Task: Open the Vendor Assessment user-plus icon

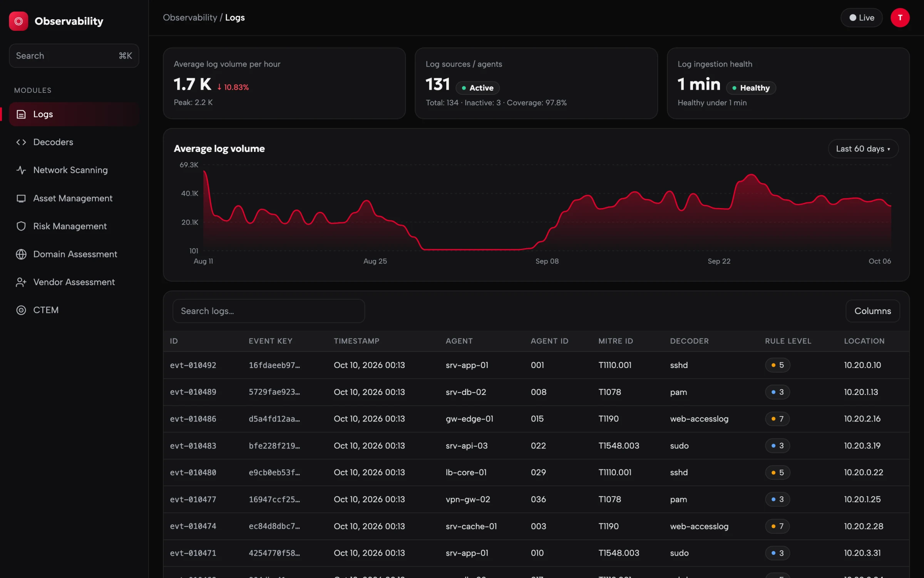Action: coord(21,282)
